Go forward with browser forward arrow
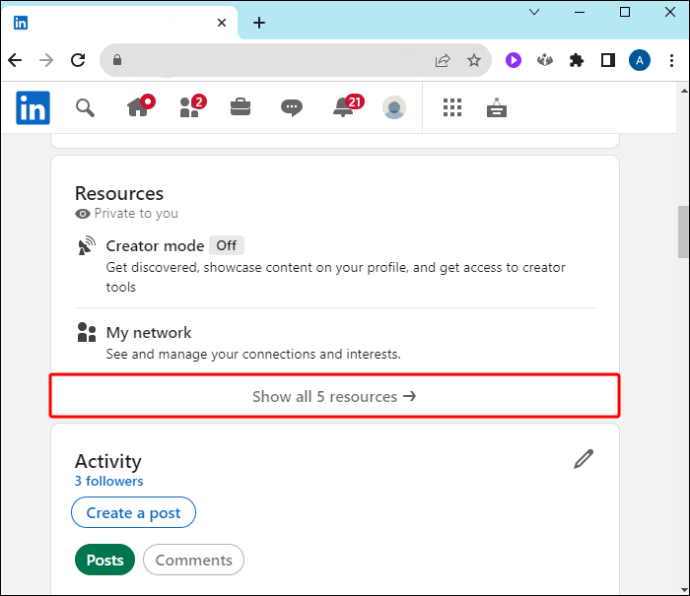The image size is (690, 596). [x=46, y=60]
